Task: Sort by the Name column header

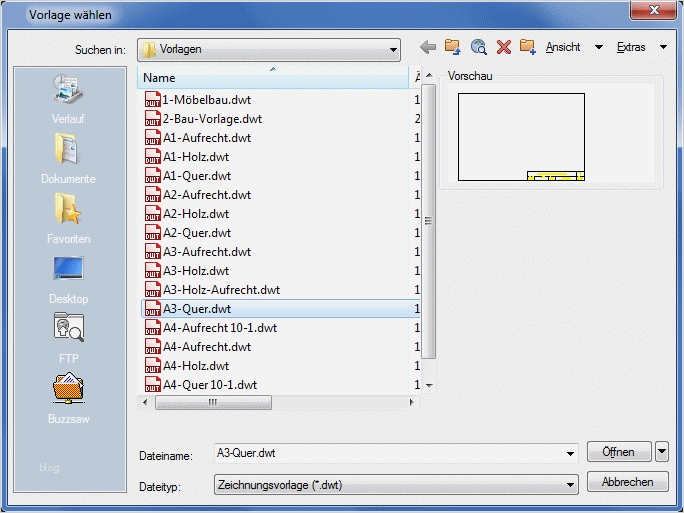Action: pos(273,78)
